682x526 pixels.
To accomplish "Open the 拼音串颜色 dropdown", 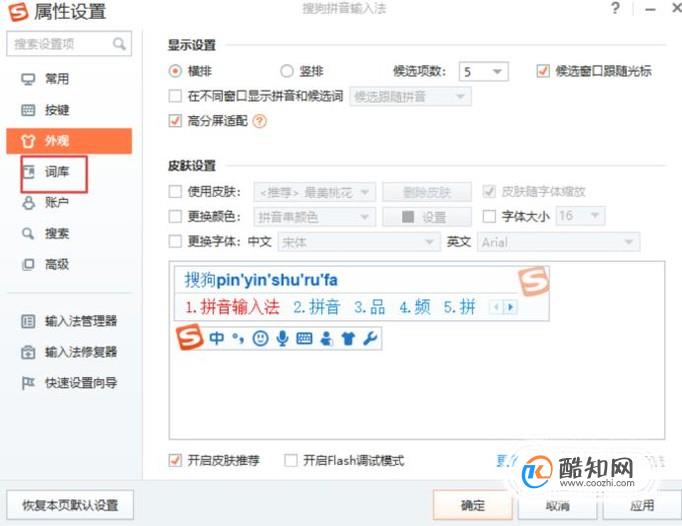I will 314,217.
